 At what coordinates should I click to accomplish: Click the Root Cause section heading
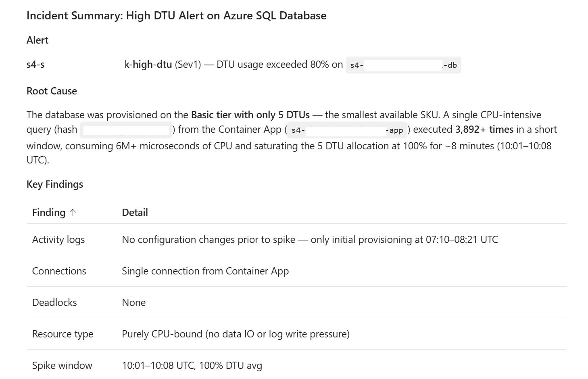click(x=52, y=91)
